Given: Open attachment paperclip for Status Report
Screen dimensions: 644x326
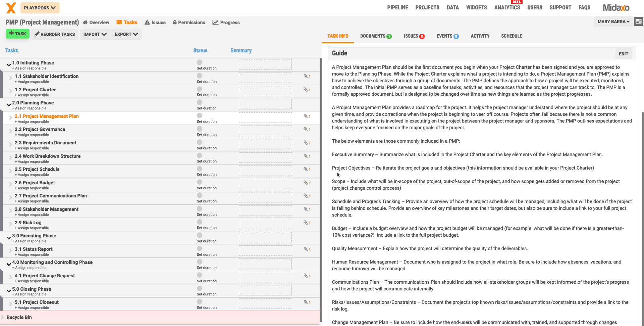Looking at the screenshot, I should [x=306, y=249].
